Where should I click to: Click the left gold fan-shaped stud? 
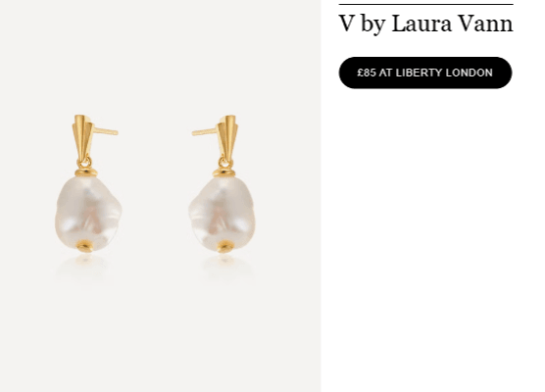(x=82, y=137)
